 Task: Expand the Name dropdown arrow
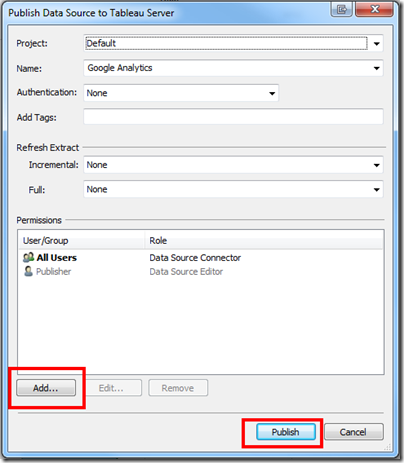[x=377, y=68]
